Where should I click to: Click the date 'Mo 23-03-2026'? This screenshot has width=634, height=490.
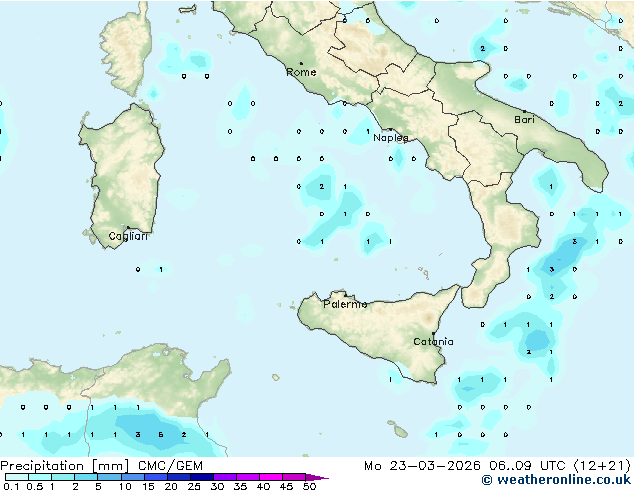click(x=422, y=466)
